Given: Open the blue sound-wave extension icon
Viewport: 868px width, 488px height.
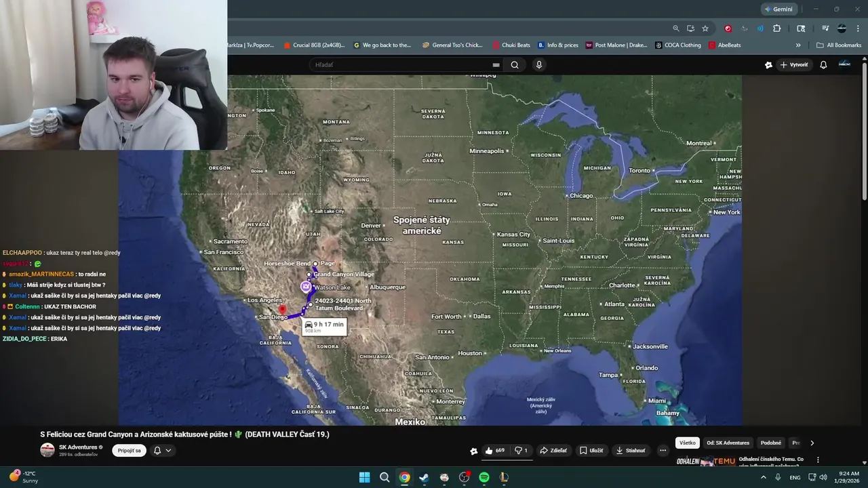Looking at the screenshot, I should (x=759, y=28).
